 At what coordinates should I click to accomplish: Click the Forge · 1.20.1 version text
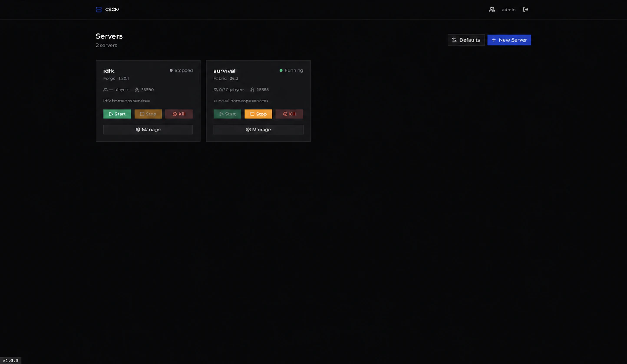pyautogui.click(x=116, y=79)
